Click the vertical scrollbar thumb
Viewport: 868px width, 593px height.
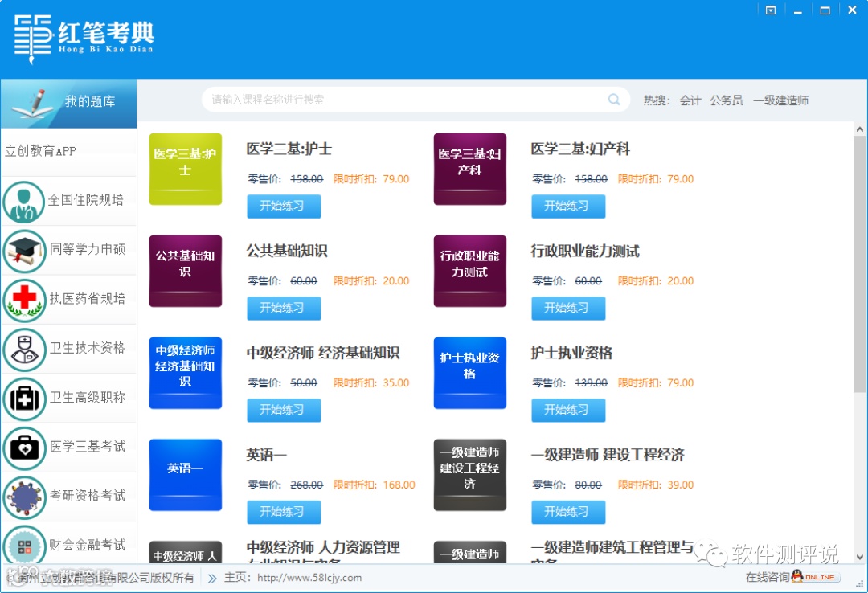click(x=860, y=264)
